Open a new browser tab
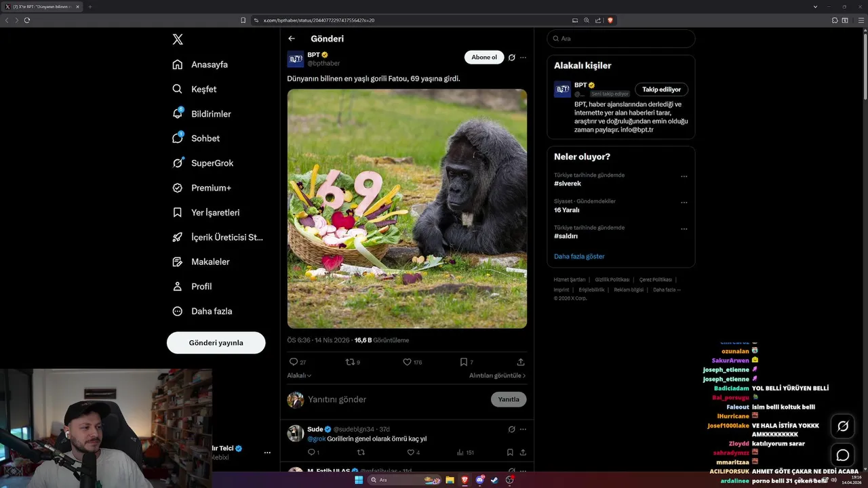868x488 pixels. (90, 7)
